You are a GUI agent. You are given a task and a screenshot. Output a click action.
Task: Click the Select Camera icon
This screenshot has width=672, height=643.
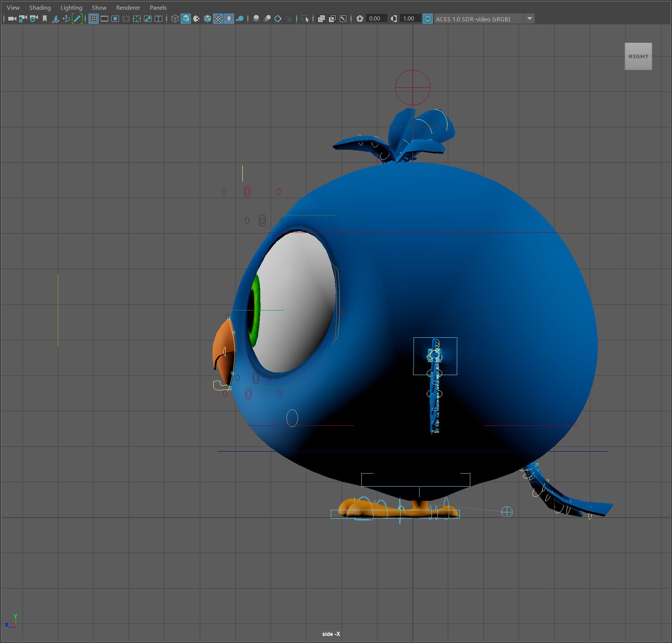pos(12,19)
